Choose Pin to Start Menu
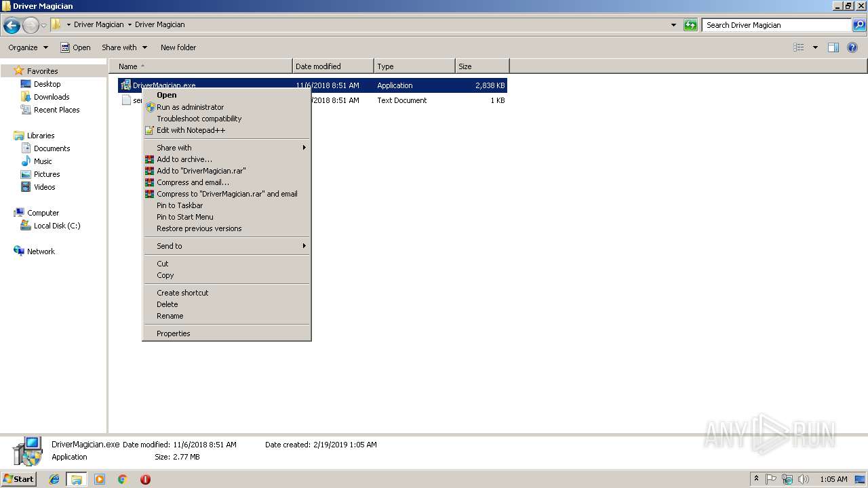Screen dimensions: 868x488 pyautogui.click(x=226, y=217)
